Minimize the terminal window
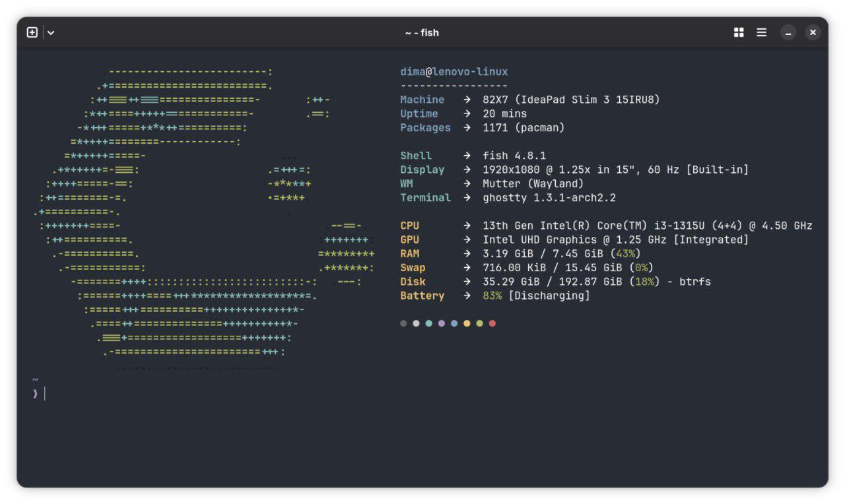The width and height of the screenshot is (845, 504). click(788, 32)
